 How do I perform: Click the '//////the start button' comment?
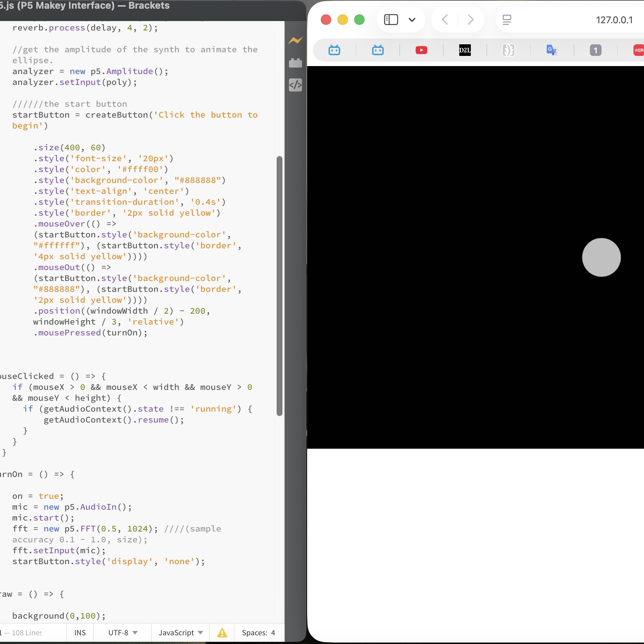(x=70, y=104)
